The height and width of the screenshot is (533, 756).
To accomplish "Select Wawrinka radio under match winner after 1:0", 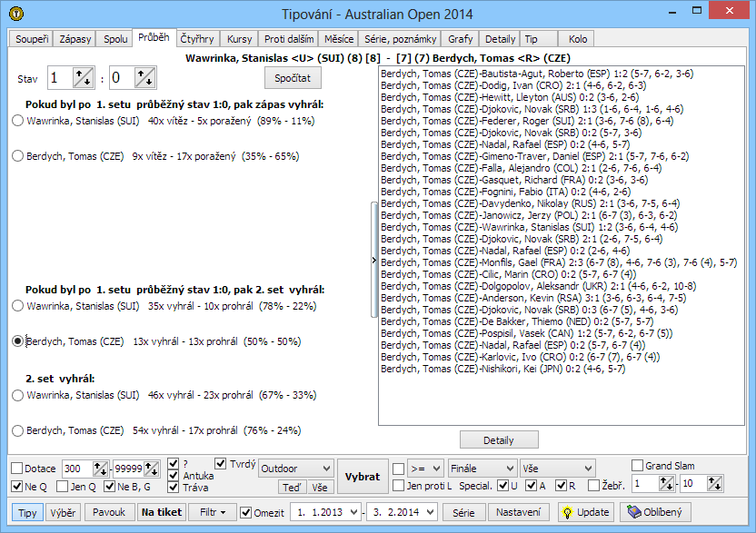I will click(18, 121).
